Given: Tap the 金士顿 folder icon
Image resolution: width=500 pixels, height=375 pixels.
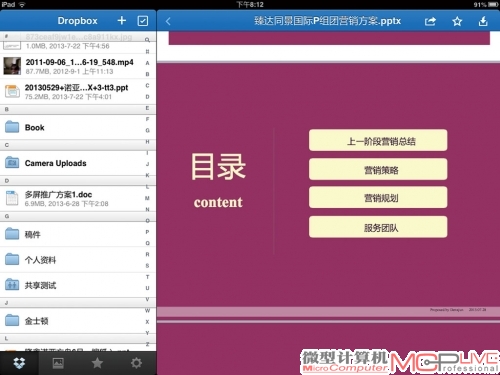Looking at the screenshot, I should coord(12,320).
